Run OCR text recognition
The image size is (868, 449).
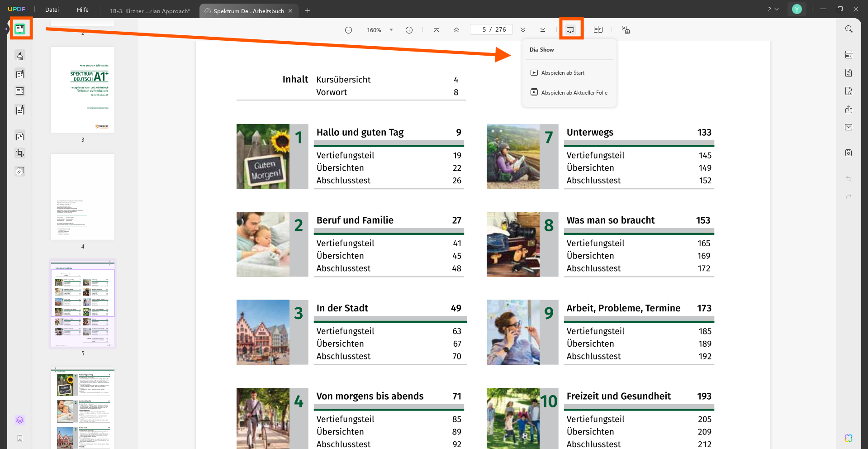(x=849, y=55)
